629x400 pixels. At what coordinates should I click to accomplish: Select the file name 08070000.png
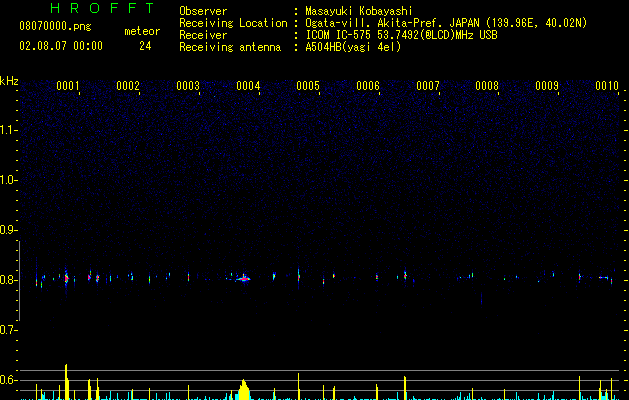pyautogui.click(x=55, y=26)
